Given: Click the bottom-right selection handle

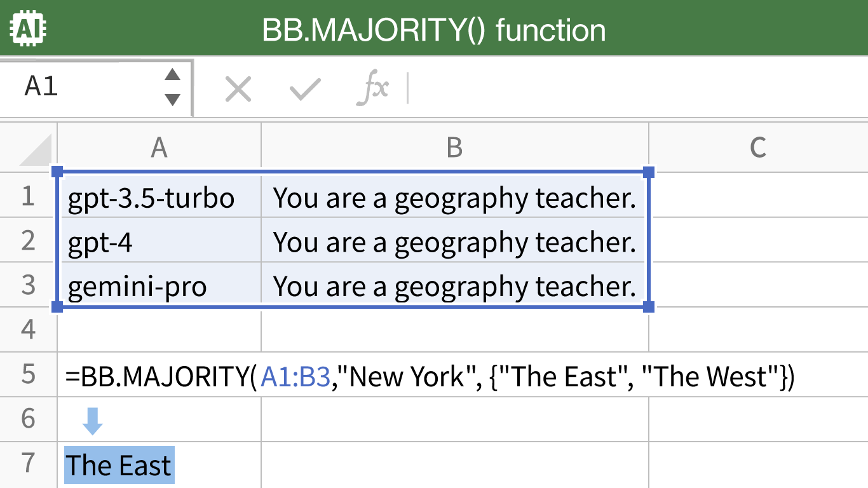Looking at the screenshot, I should pyautogui.click(x=649, y=307).
